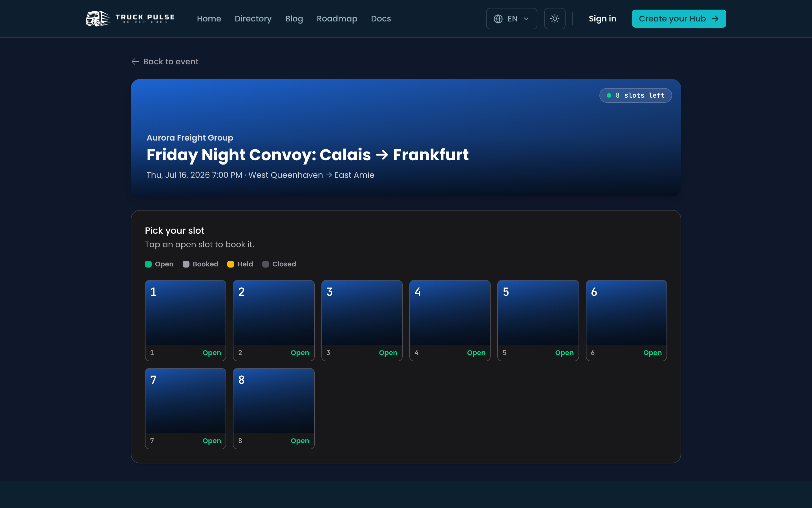This screenshot has width=812, height=508.
Task: Pick open slot 4
Action: 450,320
